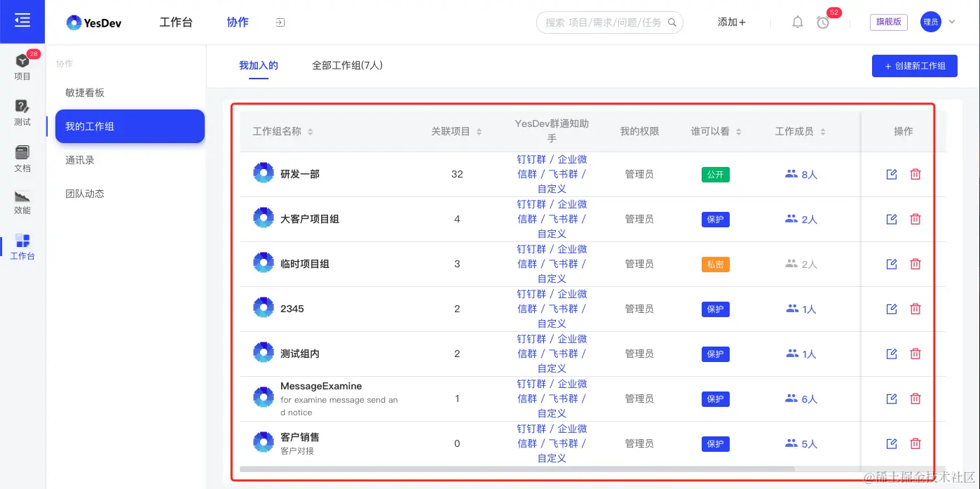Edit the 研发一部 workgroup
Image resolution: width=980 pixels, height=489 pixels.
(x=892, y=174)
